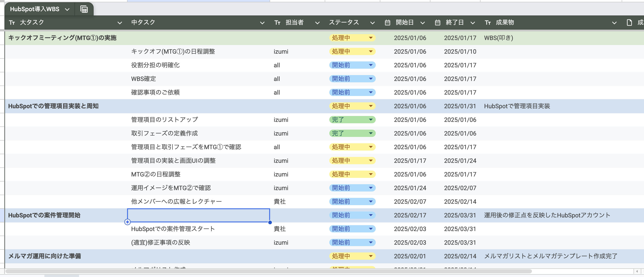Click start date 2025/02/17 in HubSpotでの案件管理開始 row
The height and width of the screenshot is (277, 644).
pos(410,215)
